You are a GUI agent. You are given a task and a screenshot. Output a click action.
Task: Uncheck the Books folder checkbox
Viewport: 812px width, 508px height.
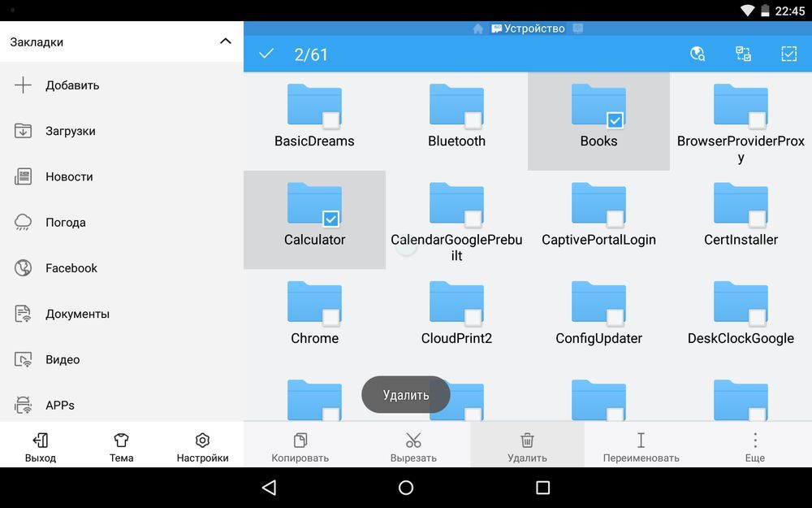[615, 120]
